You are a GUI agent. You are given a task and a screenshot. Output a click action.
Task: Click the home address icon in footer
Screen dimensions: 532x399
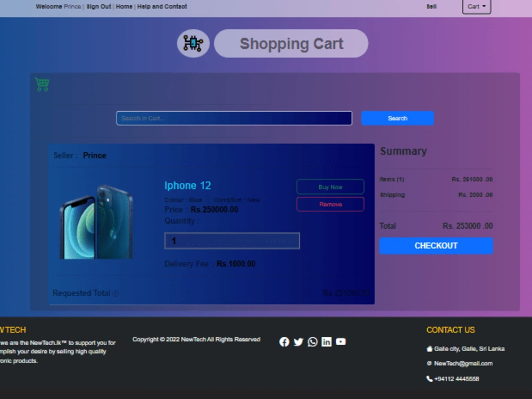tap(429, 349)
